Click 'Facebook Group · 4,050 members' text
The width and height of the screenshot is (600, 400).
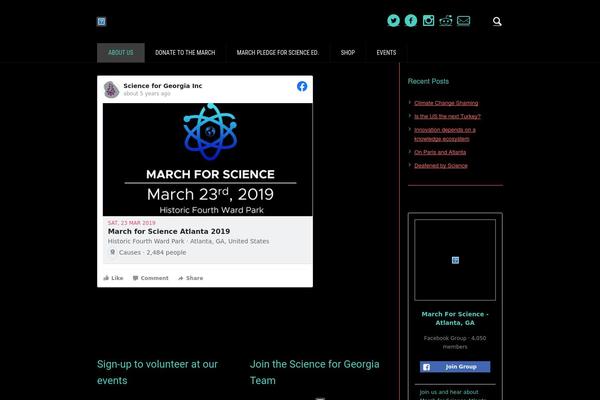click(455, 343)
